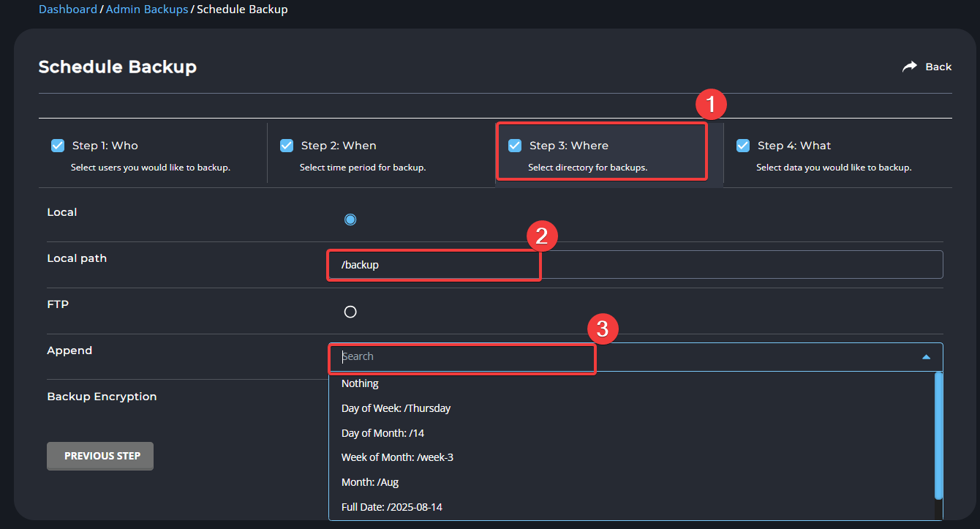Viewport: 980px width, 529px height.
Task: Choose Nothing from the Append list
Action: [360, 383]
